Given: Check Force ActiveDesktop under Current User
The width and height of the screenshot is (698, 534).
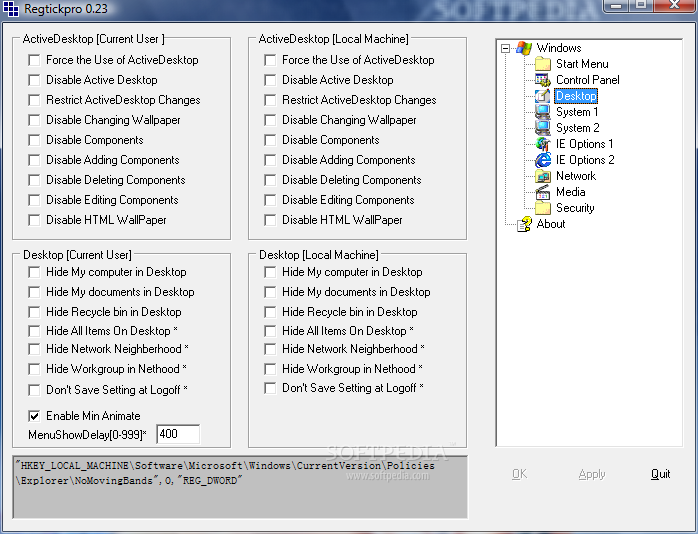Looking at the screenshot, I should tap(34, 60).
